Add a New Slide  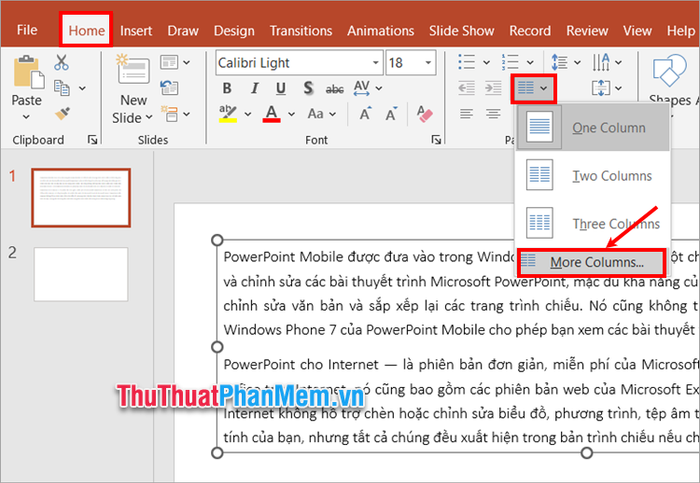[133, 90]
